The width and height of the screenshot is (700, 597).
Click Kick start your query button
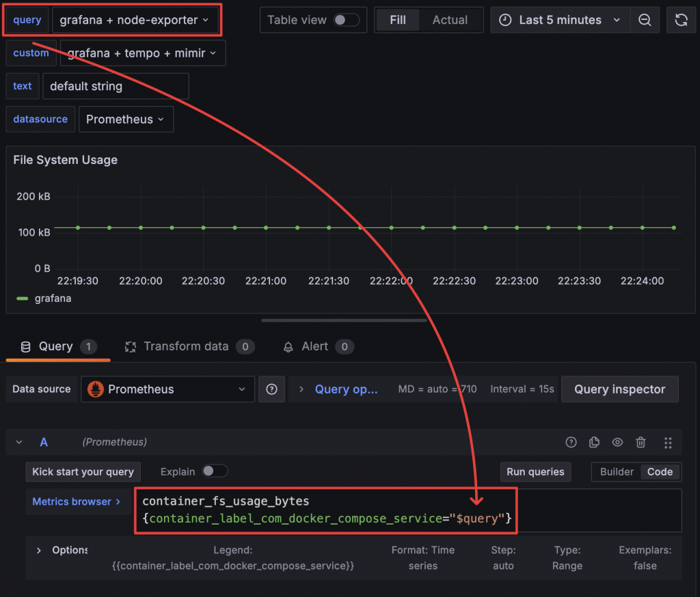point(83,471)
